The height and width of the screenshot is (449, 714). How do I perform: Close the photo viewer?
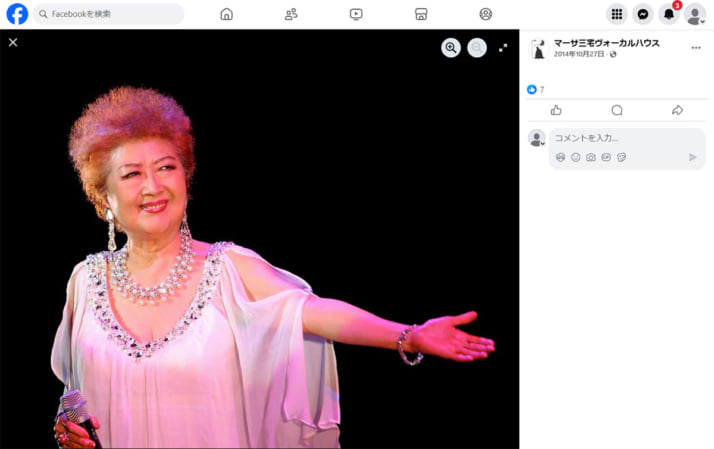point(13,42)
